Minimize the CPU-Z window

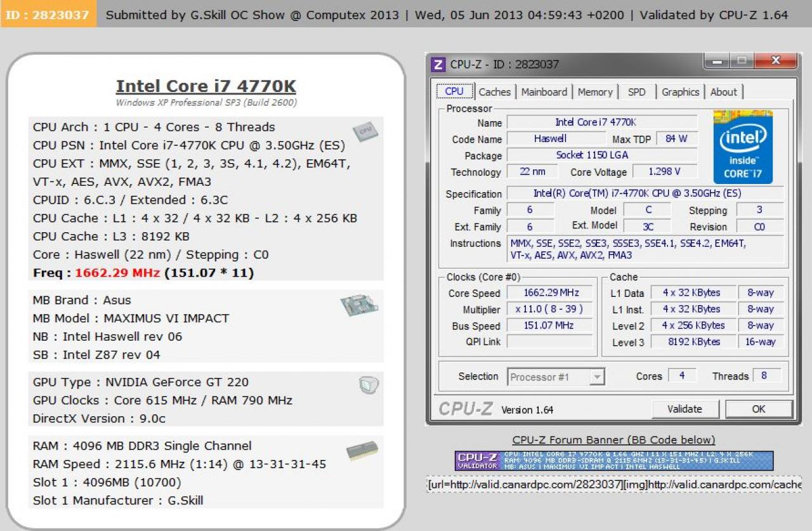coord(717,62)
